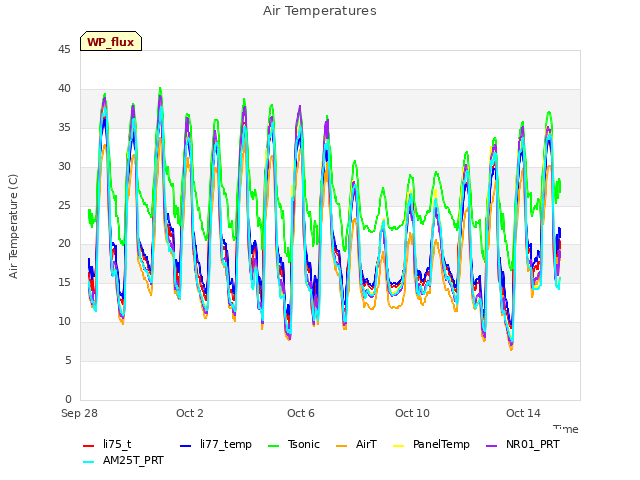
Task: Click the Oct 6 x-axis tick label
Action: coord(301,413)
